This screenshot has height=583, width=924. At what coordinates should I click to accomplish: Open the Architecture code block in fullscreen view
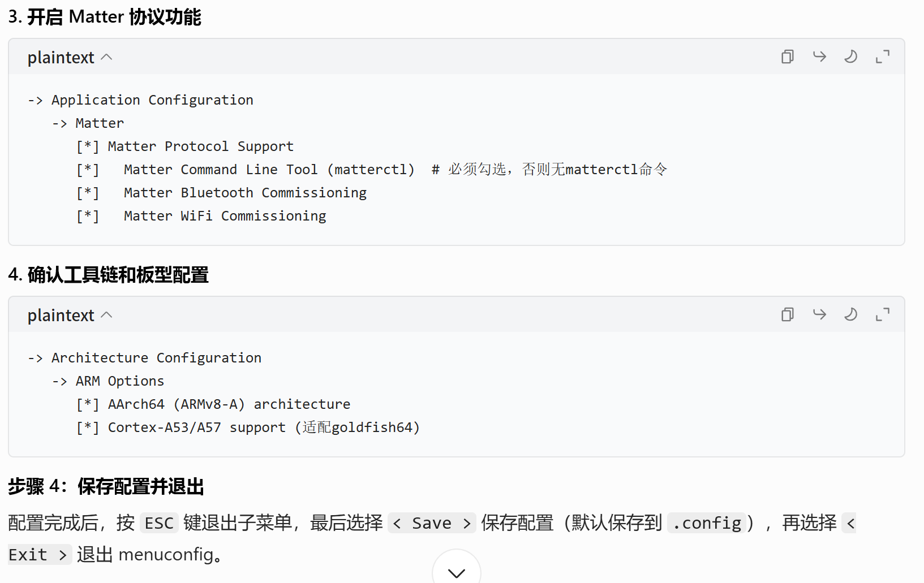(883, 314)
